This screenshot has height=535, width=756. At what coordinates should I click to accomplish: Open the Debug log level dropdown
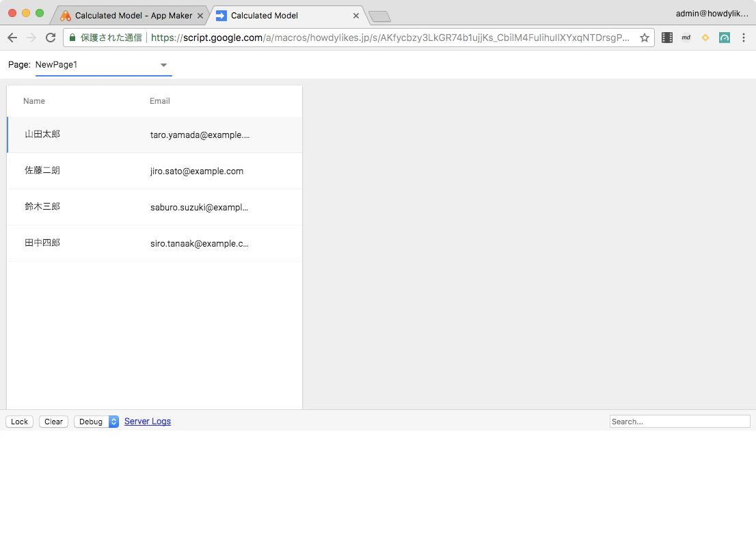pos(96,422)
